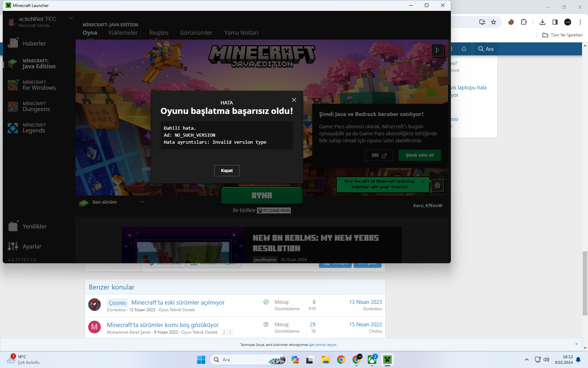Image resolution: width=588 pixels, height=368 pixels.
Task: Click the taskbar Ara search box
Action: [x=248, y=360]
